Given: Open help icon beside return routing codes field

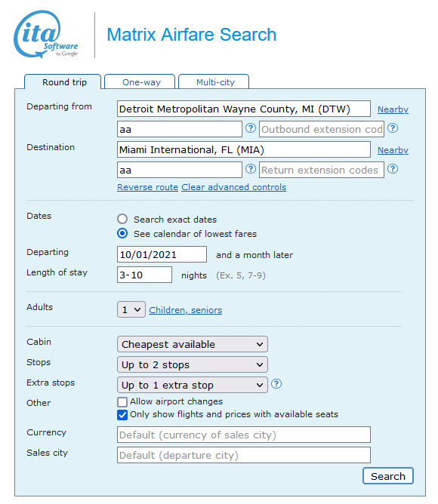Looking at the screenshot, I should [x=251, y=169].
